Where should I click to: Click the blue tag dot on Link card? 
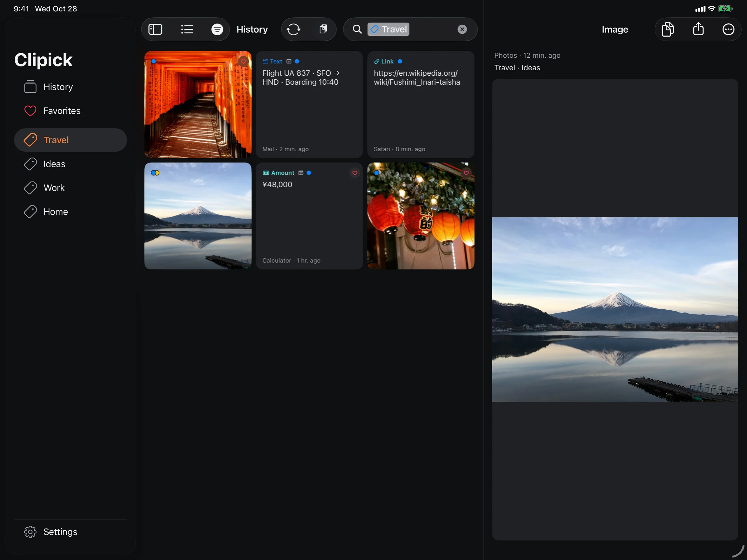[x=400, y=61]
